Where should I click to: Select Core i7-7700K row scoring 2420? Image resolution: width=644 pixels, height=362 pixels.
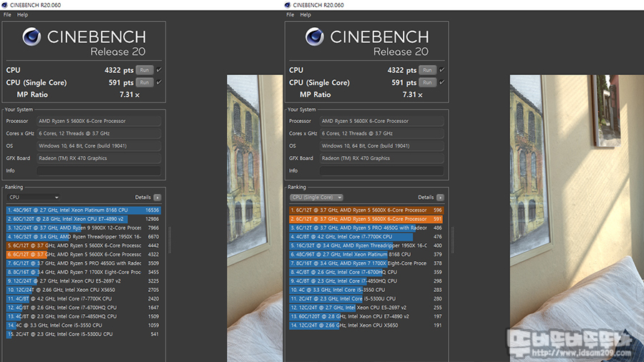(84, 299)
